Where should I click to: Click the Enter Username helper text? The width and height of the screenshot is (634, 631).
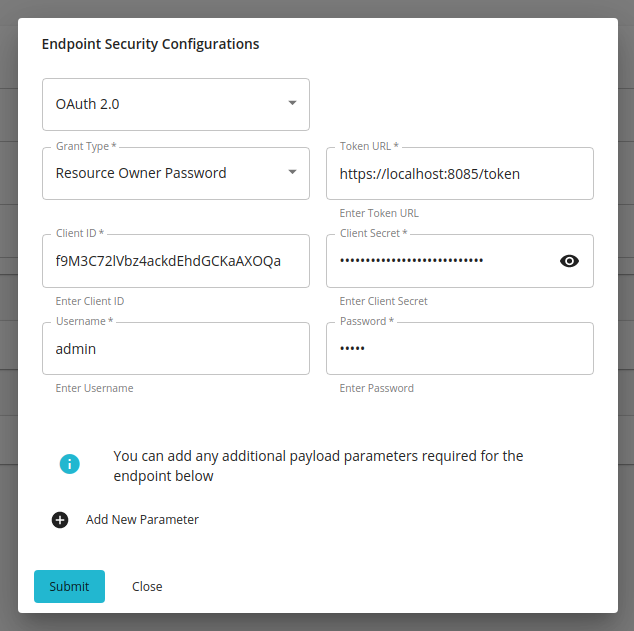point(94,388)
